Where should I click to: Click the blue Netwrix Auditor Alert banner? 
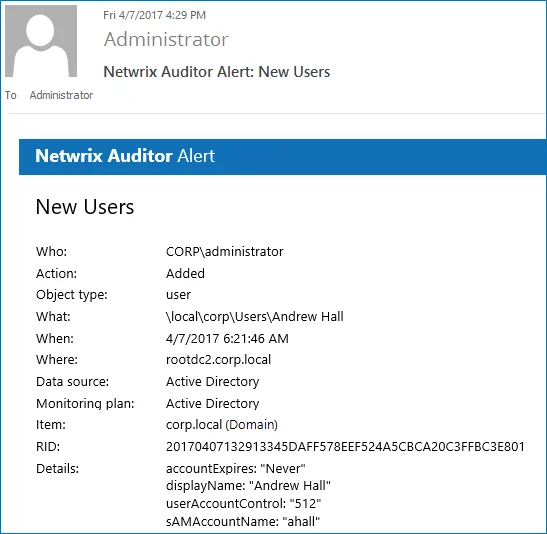(x=283, y=157)
